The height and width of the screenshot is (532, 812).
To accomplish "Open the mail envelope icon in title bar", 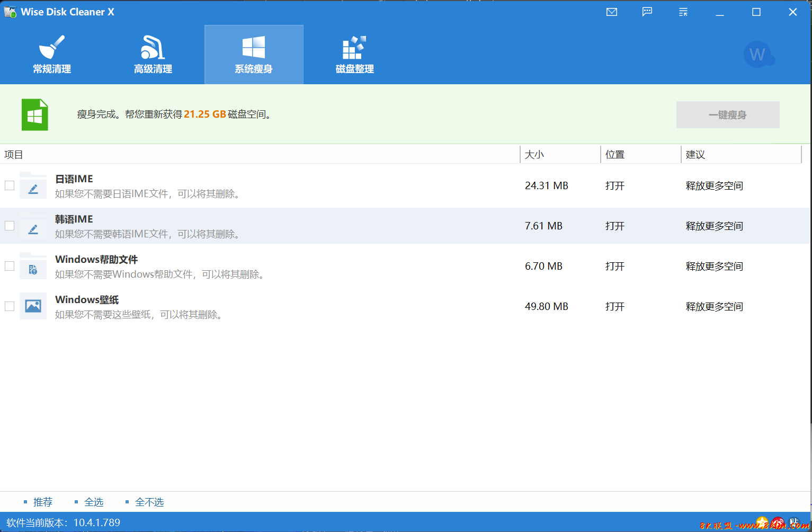I will tap(612, 12).
